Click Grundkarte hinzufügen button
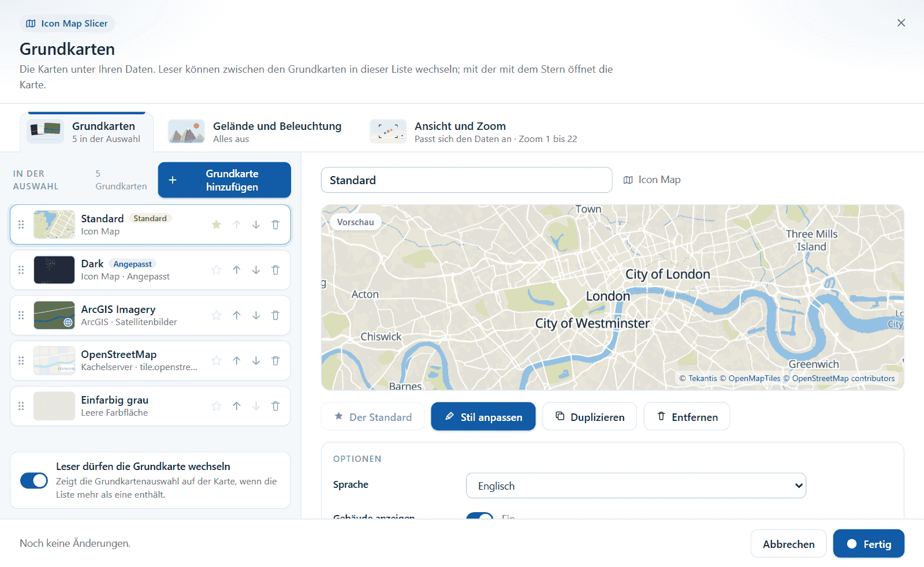This screenshot has height=567, width=924. 225,180
